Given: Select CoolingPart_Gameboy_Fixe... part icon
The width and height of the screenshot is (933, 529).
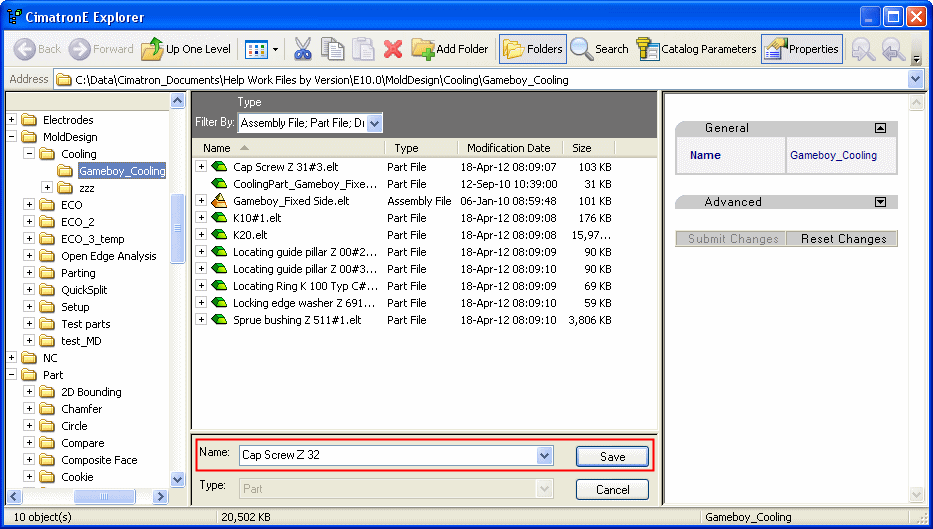Looking at the screenshot, I should tap(220, 184).
